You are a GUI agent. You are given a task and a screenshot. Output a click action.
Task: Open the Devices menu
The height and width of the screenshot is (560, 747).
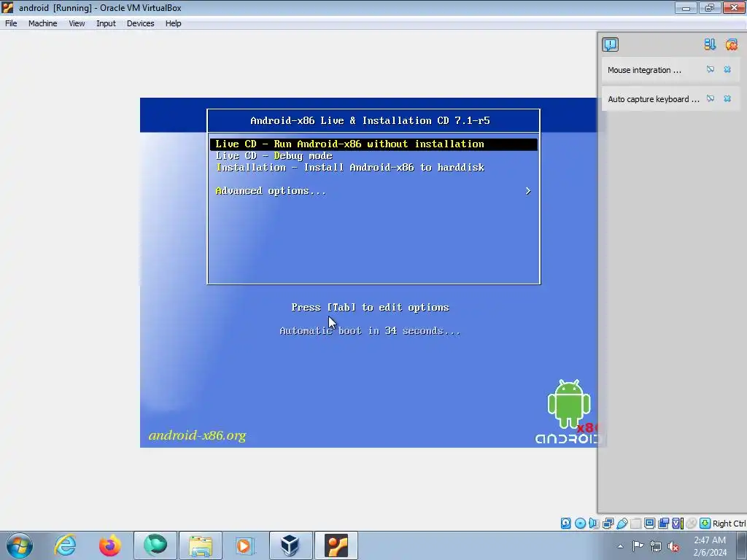click(141, 23)
